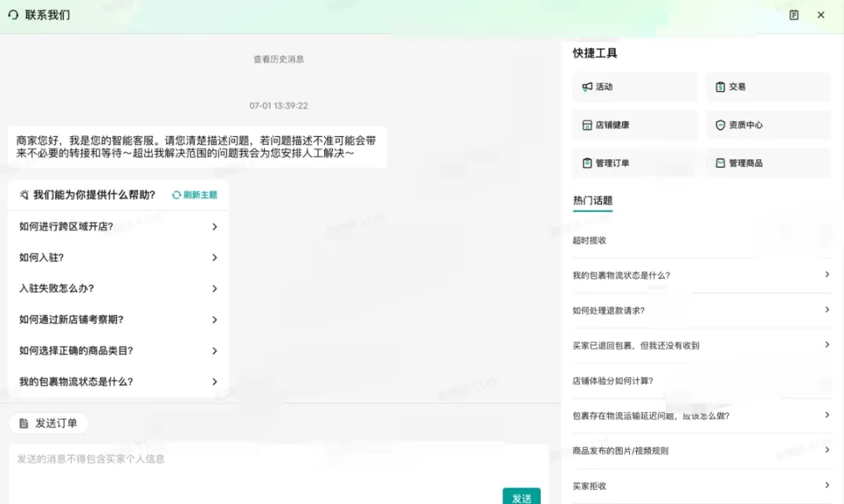This screenshot has width=844, height=504.
Task: Open hot topic 商品发布的图片/视频规则
Action: pos(702,451)
